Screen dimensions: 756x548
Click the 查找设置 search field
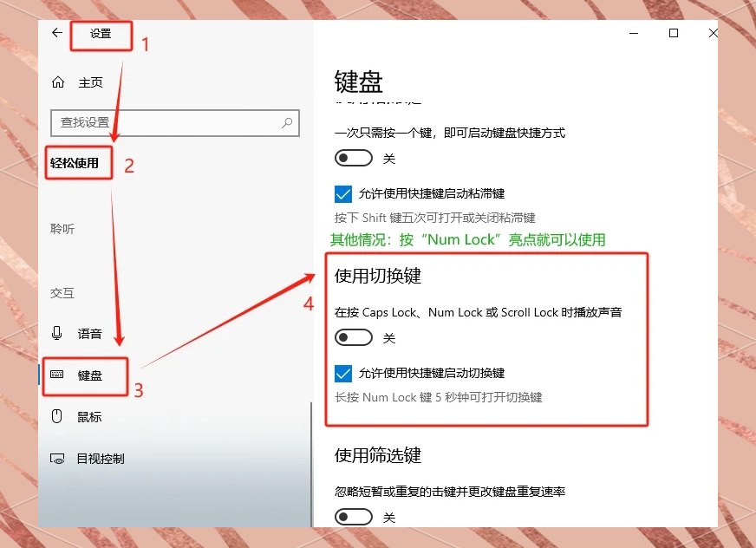(175, 123)
